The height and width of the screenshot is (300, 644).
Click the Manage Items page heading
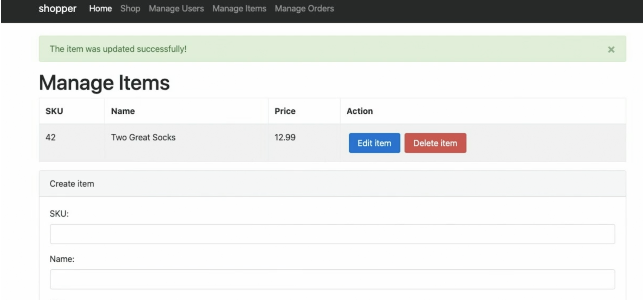pos(104,83)
